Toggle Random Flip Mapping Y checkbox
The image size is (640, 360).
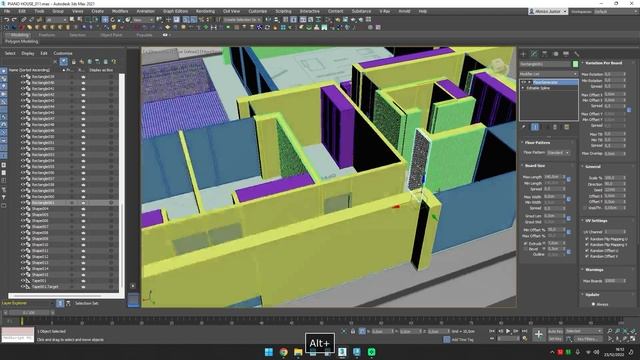(587, 245)
